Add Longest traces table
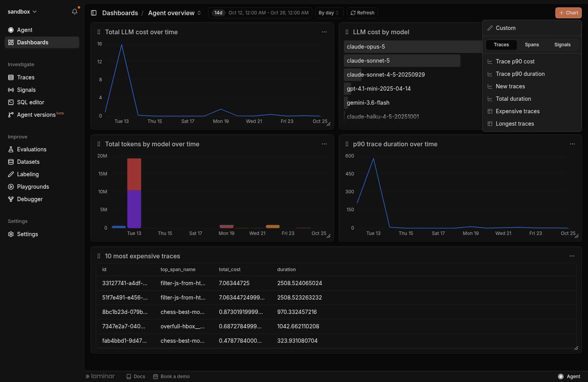 532,124
